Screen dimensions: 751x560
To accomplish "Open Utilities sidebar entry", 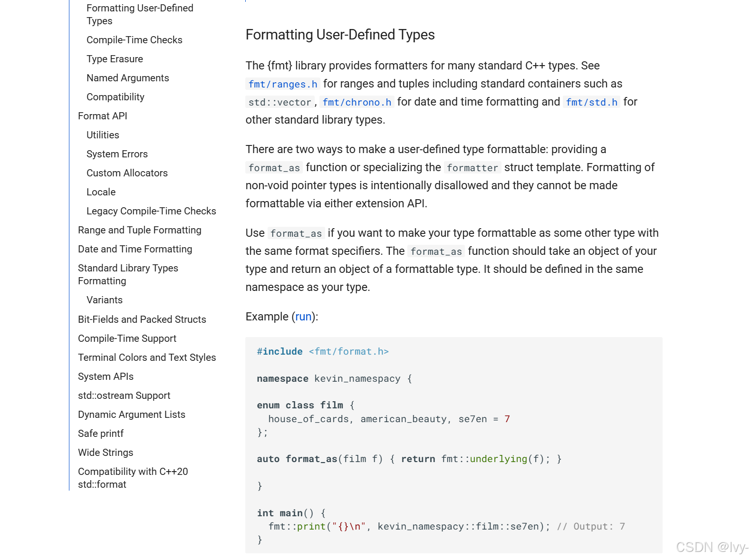I will [x=103, y=135].
